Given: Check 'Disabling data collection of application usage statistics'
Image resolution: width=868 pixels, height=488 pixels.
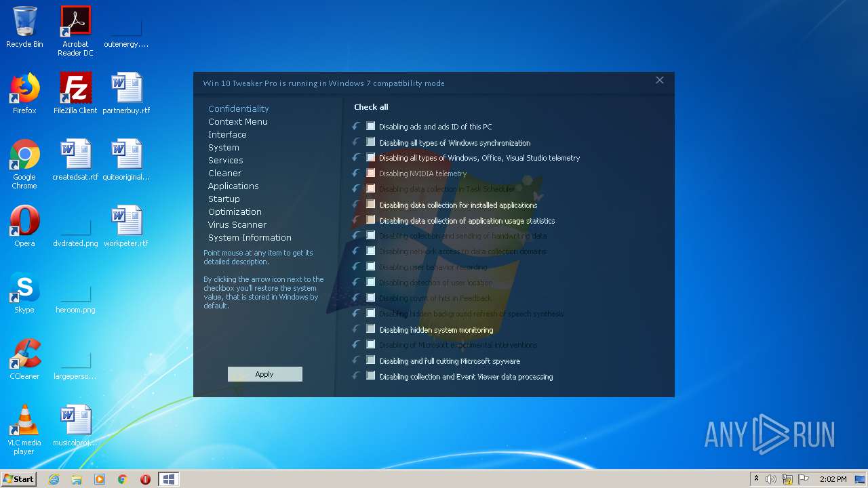Looking at the screenshot, I should tap(371, 220).
